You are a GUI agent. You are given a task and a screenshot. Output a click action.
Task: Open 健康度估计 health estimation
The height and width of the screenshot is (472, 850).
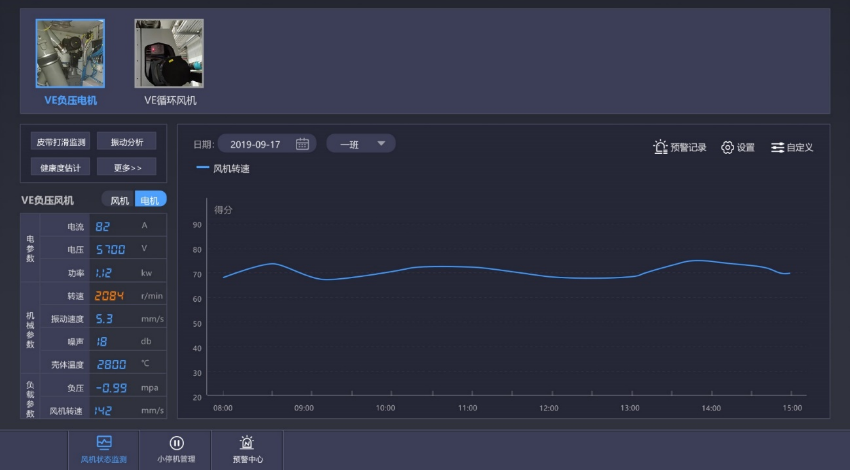pyautogui.click(x=61, y=167)
